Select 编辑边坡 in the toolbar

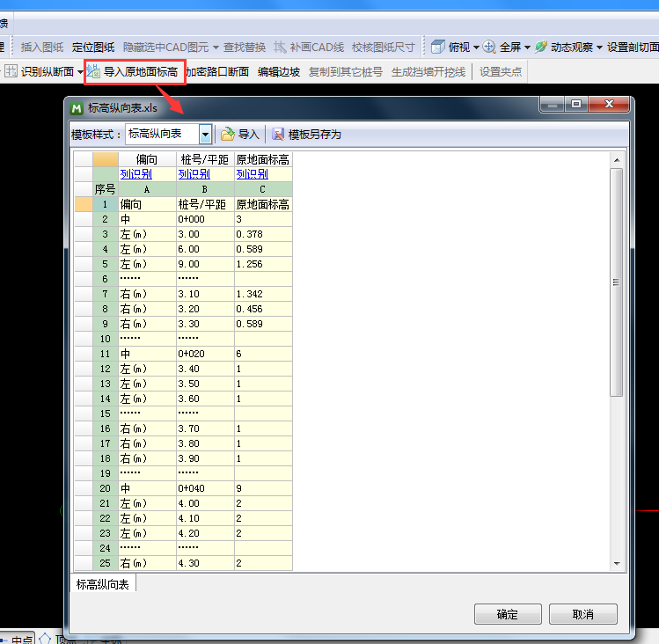(279, 71)
